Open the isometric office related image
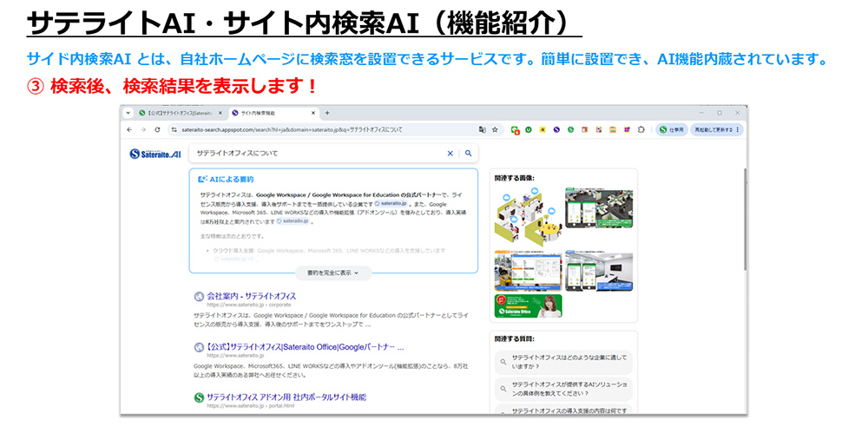 pos(528,216)
